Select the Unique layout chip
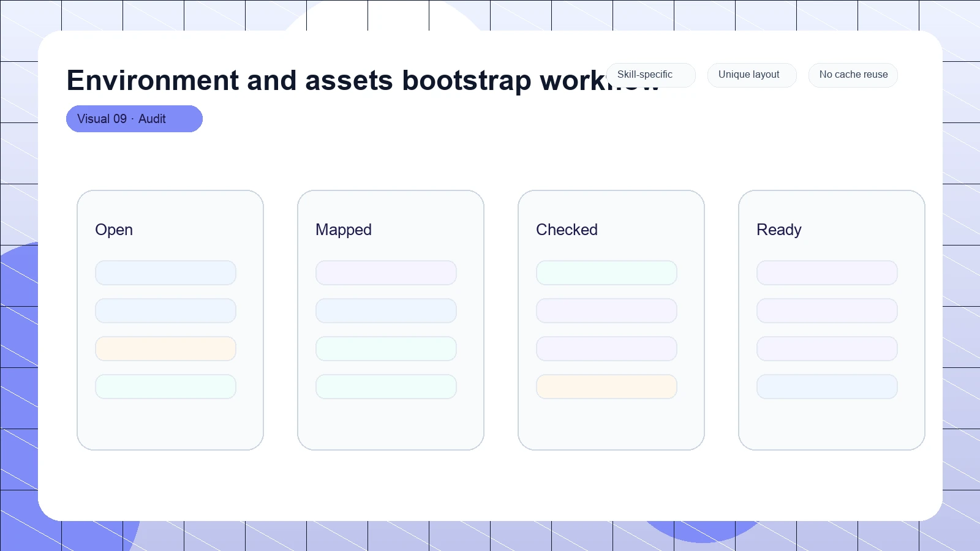Screen dimensions: 980x551 coord(752,75)
